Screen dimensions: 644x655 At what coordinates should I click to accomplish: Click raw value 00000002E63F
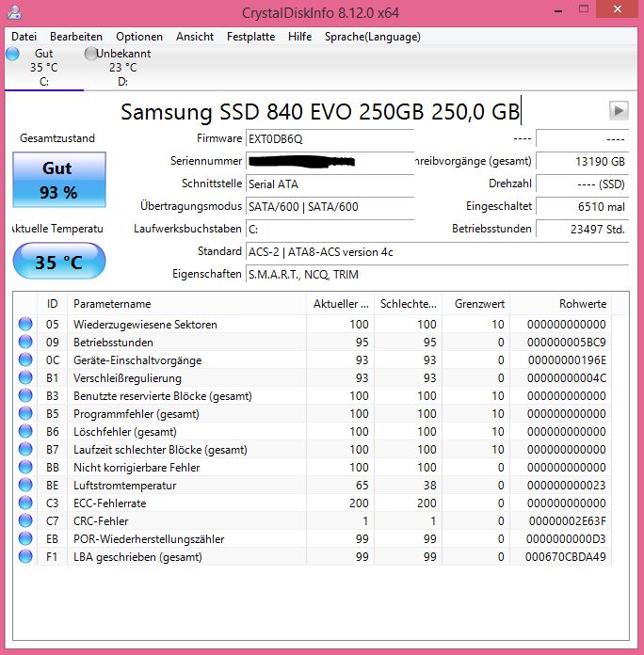coord(567,521)
